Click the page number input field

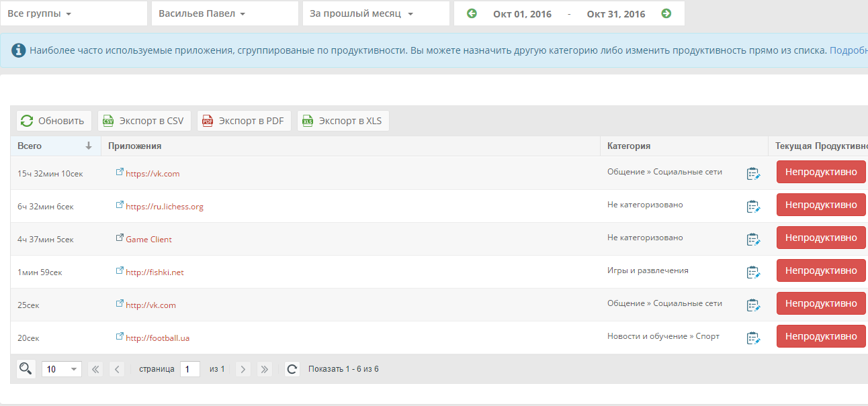(190, 369)
